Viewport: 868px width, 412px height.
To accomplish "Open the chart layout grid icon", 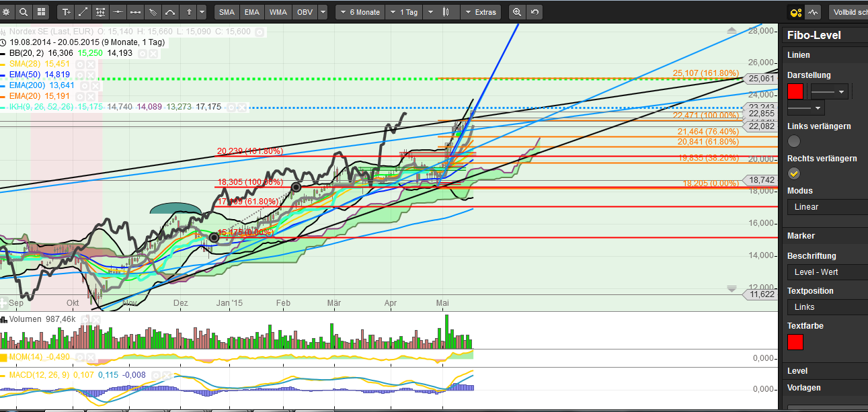I will click(41, 12).
